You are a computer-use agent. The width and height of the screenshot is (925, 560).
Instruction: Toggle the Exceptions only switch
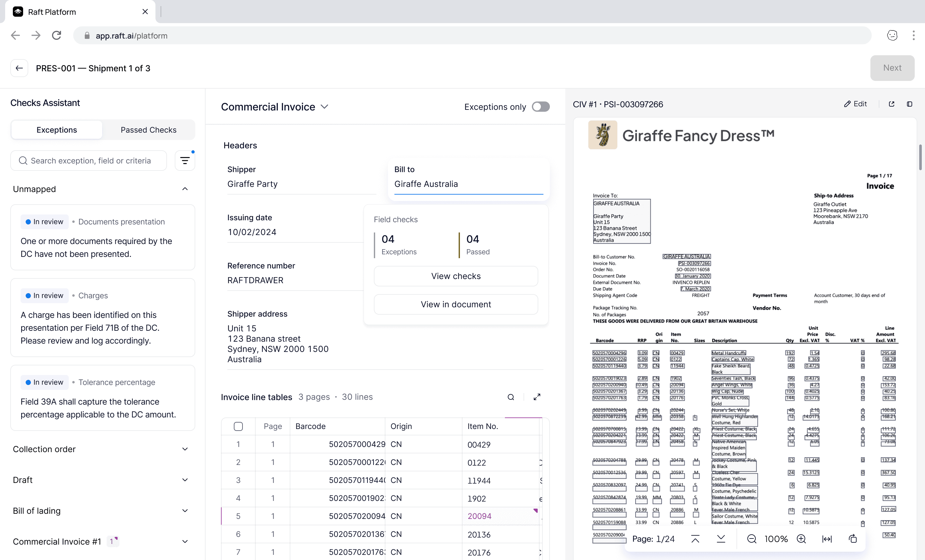click(541, 107)
